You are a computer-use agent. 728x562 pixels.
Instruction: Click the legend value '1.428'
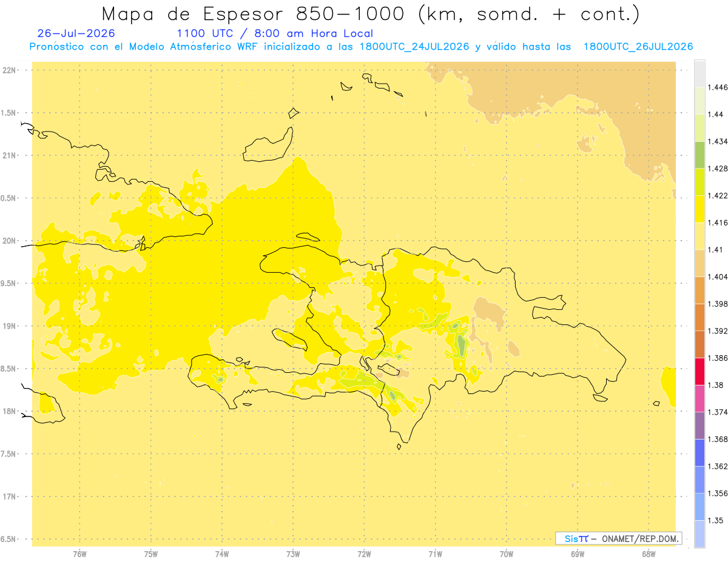(x=718, y=169)
